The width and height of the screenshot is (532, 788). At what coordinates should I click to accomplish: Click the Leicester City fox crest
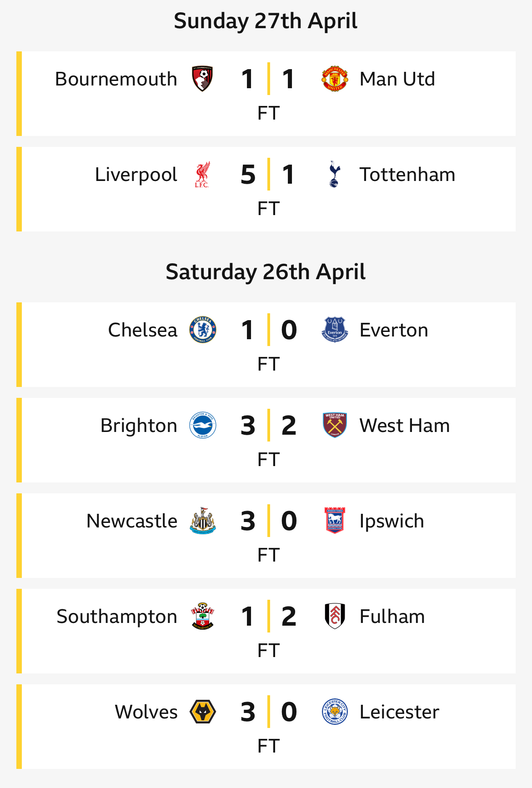[335, 712]
